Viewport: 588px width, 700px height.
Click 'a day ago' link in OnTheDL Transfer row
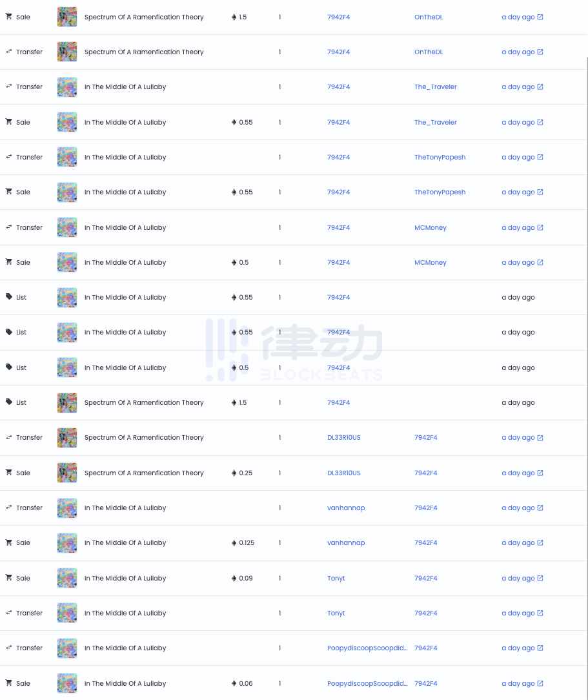point(518,52)
